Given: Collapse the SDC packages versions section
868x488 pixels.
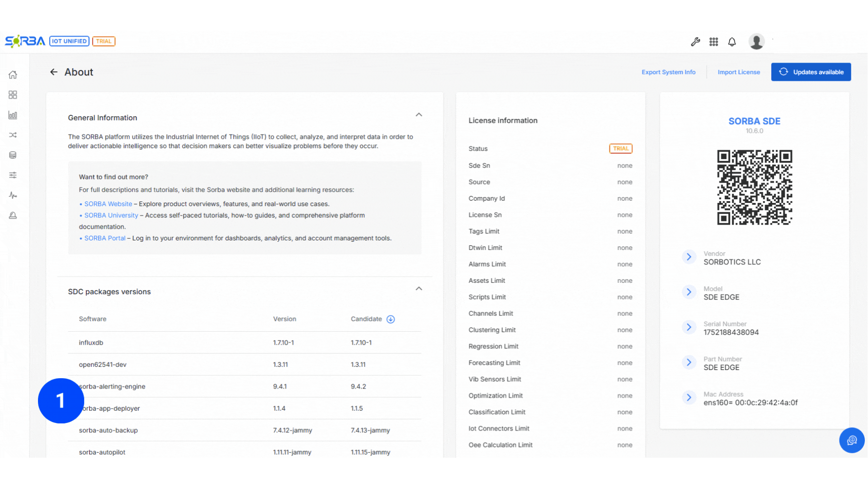Looking at the screenshot, I should (x=419, y=289).
